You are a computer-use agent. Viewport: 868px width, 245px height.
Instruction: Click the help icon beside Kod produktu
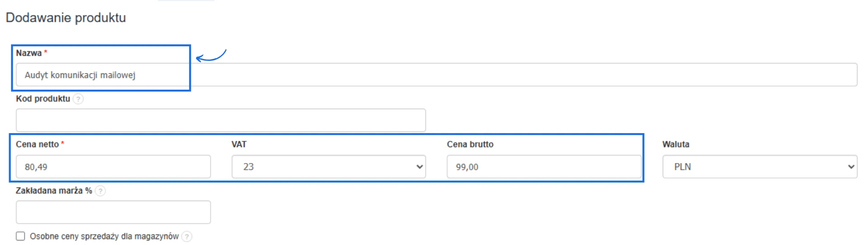[78, 99]
